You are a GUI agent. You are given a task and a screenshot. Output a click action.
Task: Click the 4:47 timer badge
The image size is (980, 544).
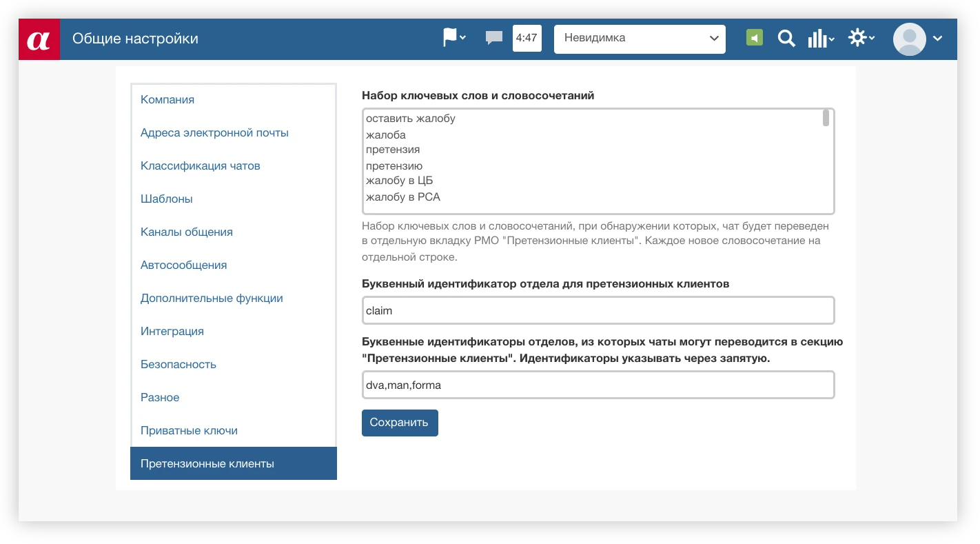click(x=527, y=38)
